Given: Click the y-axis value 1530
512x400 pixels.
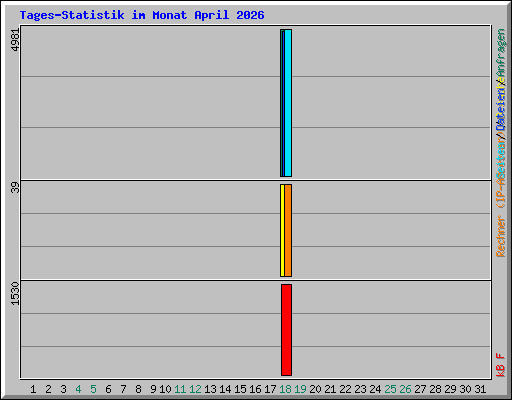Looking at the screenshot, I should pos(15,293).
